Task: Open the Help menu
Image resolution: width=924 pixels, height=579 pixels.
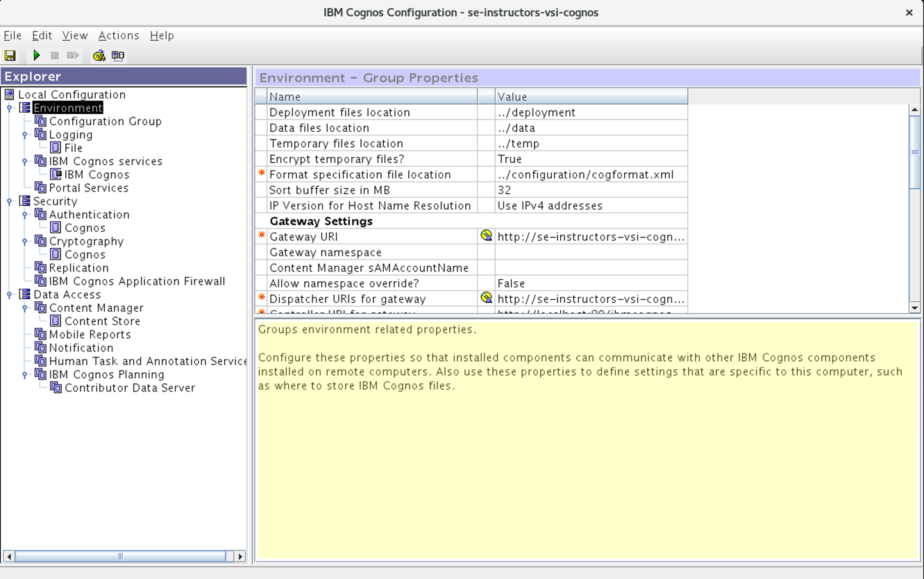Action: pos(162,35)
